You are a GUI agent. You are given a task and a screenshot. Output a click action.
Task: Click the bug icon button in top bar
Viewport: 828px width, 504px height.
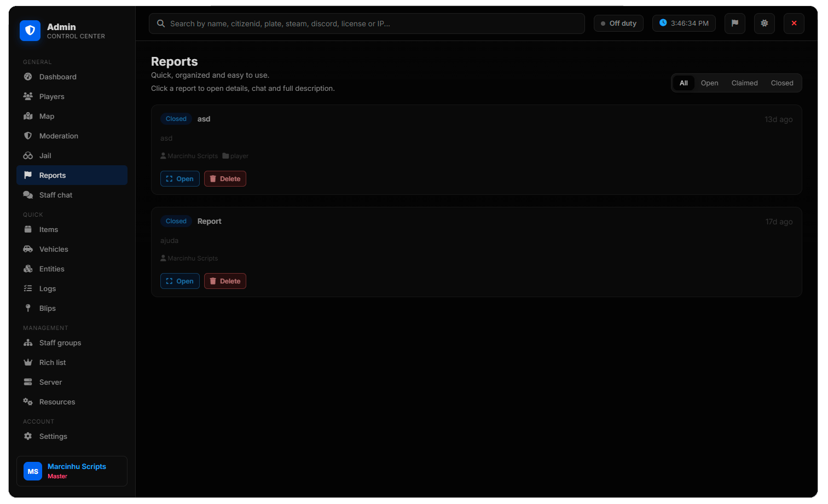[x=765, y=24]
